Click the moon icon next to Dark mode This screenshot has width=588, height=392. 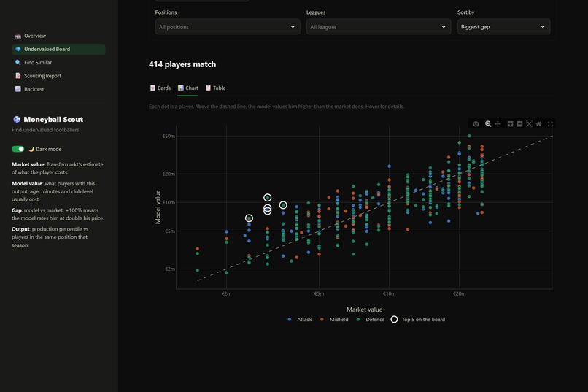[x=31, y=149]
